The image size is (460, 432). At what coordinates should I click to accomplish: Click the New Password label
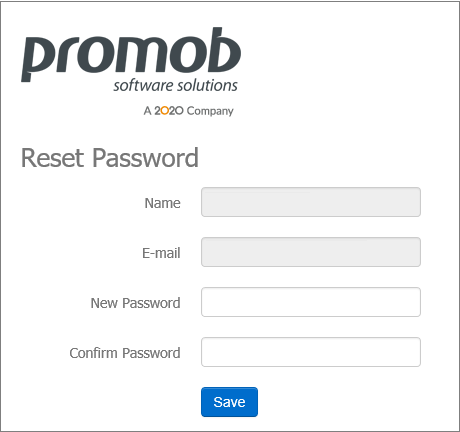coord(135,303)
